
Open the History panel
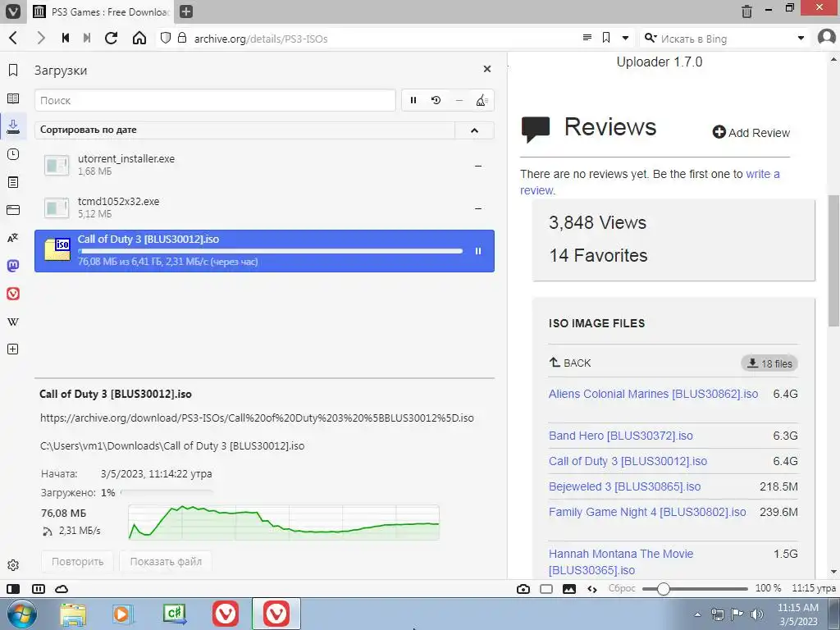coord(13,154)
